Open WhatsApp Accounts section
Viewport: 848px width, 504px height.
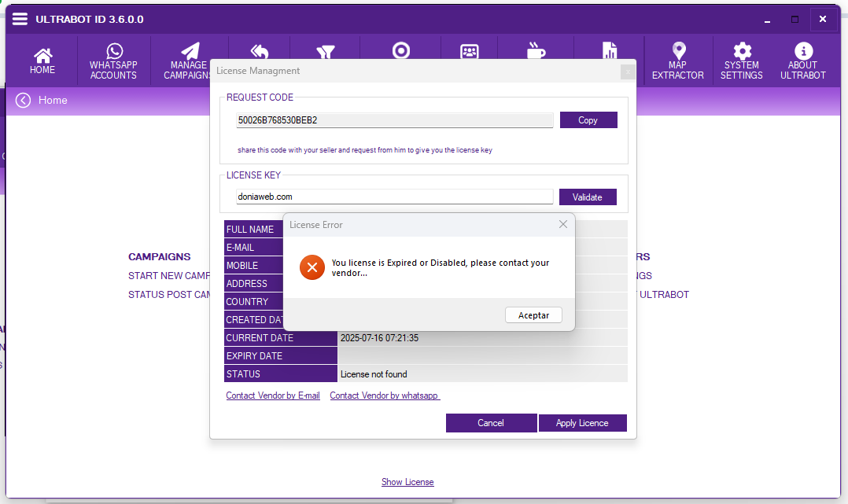[x=113, y=61]
